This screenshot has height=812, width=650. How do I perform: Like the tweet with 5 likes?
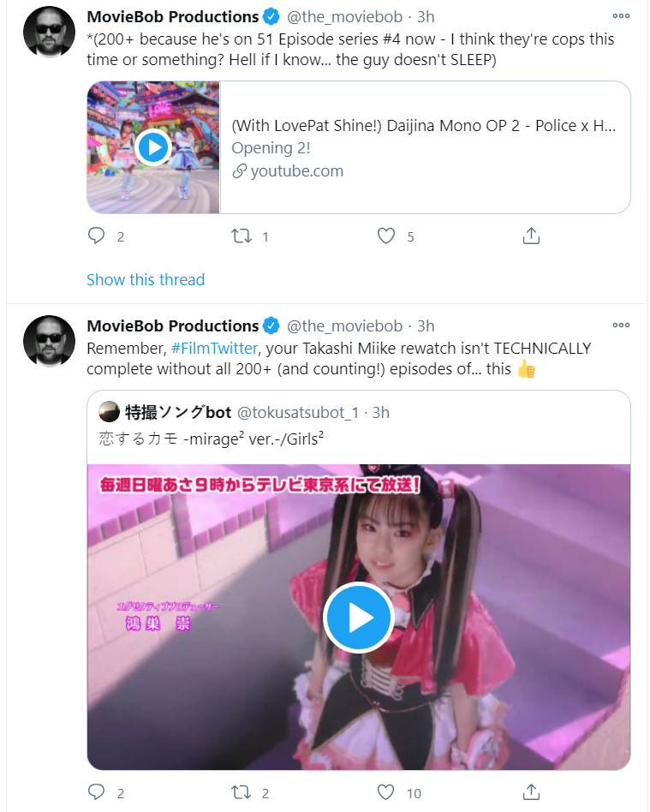(x=386, y=236)
